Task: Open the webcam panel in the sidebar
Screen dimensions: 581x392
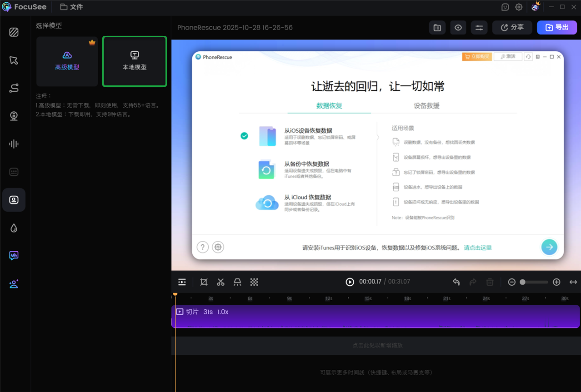Action: [x=14, y=116]
